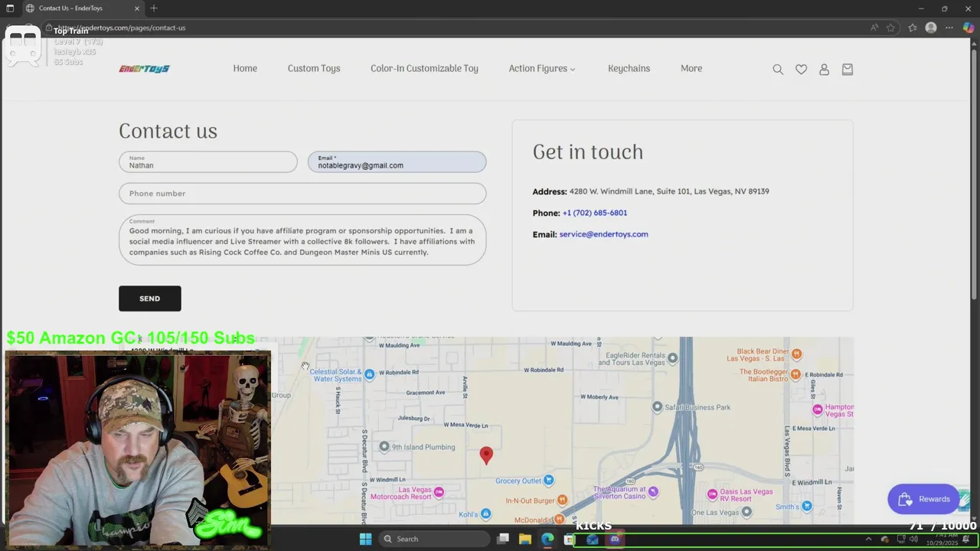Open a new browser tab
980x551 pixels.
point(154,8)
